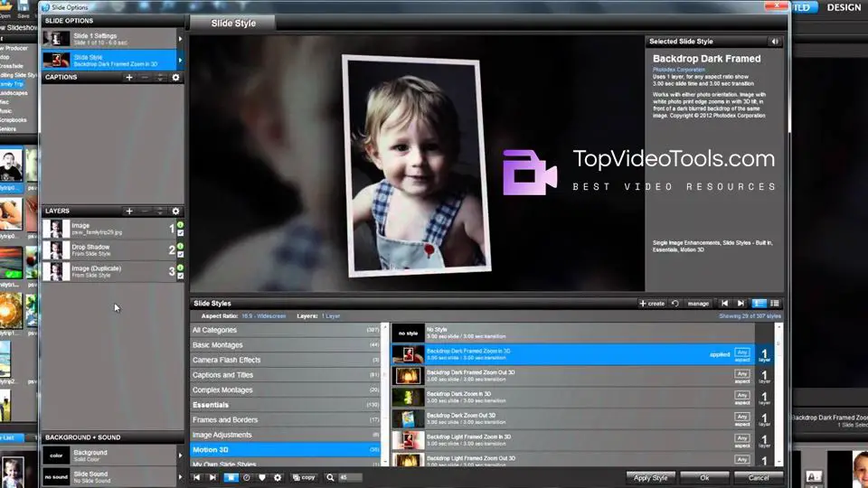Select Backdrop Dark Framed Zoom Out 3D style
Screen dimensions: 868x488
click(x=573, y=376)
